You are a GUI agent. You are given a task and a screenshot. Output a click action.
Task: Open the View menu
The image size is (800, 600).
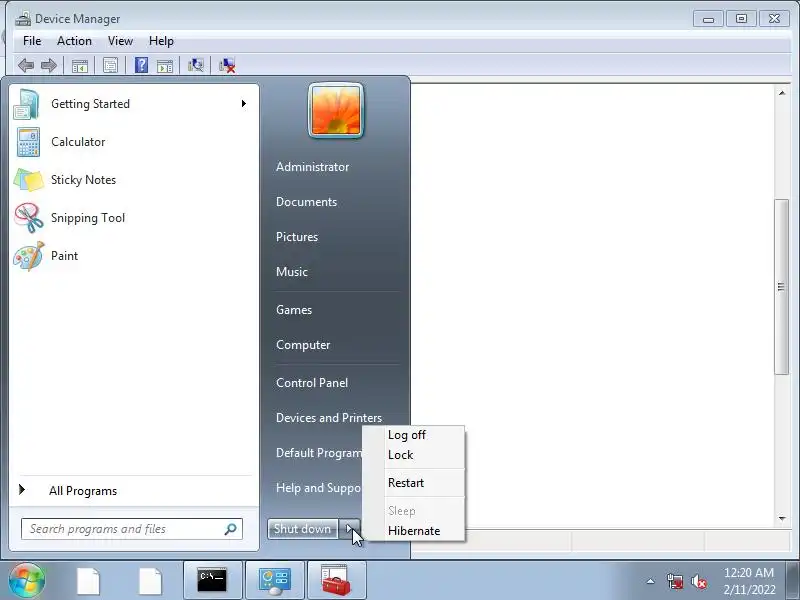120,41
